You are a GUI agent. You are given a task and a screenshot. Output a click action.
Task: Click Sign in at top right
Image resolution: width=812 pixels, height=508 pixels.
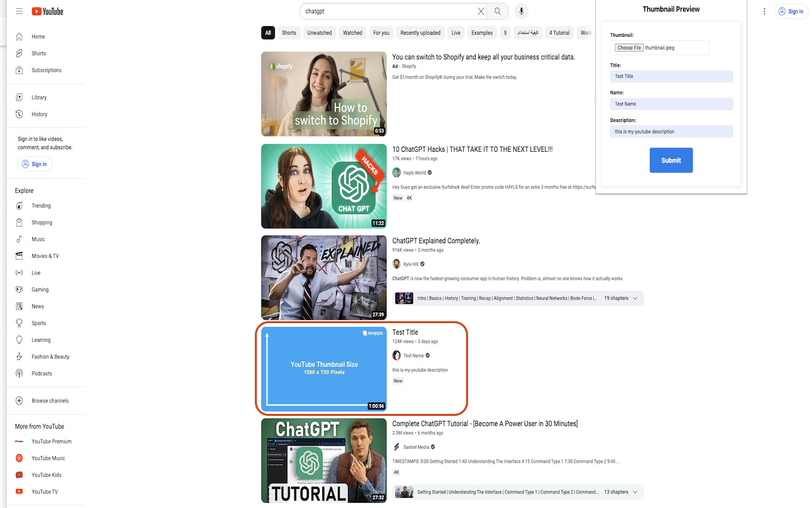tap(791, 11)
